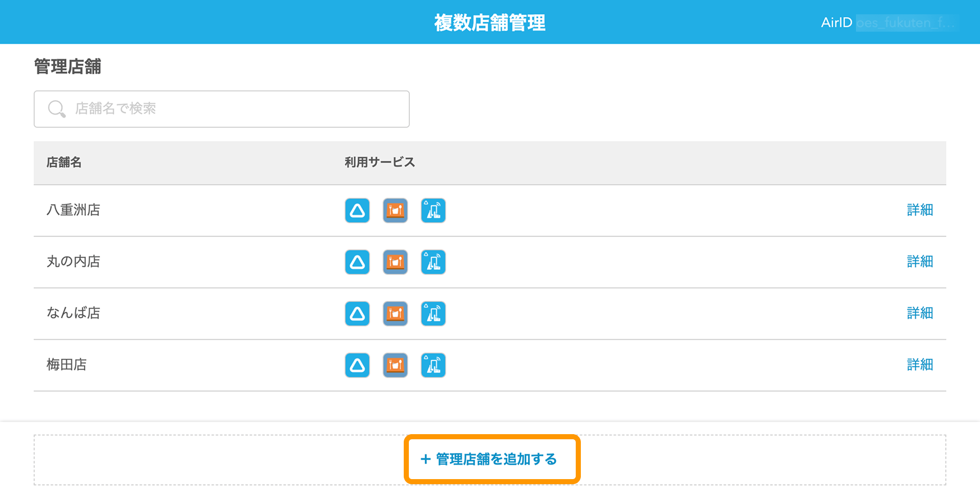Click the mobile order icon for 八重洲店
The height and width of the screenshot is (498, 980).
coord(433,210)
